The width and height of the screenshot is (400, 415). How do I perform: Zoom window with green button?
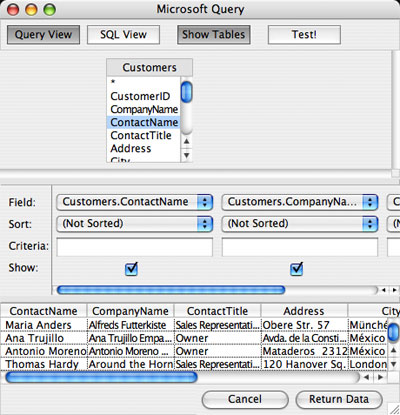[x=50, y=10]
